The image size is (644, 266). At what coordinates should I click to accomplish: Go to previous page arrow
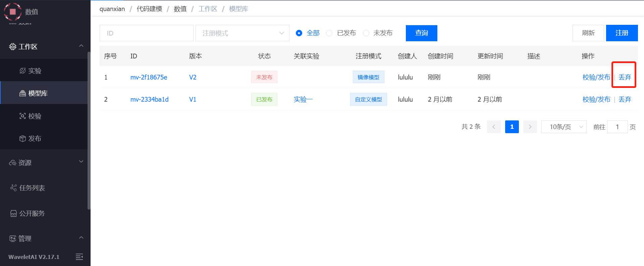(x=494, y=127)
